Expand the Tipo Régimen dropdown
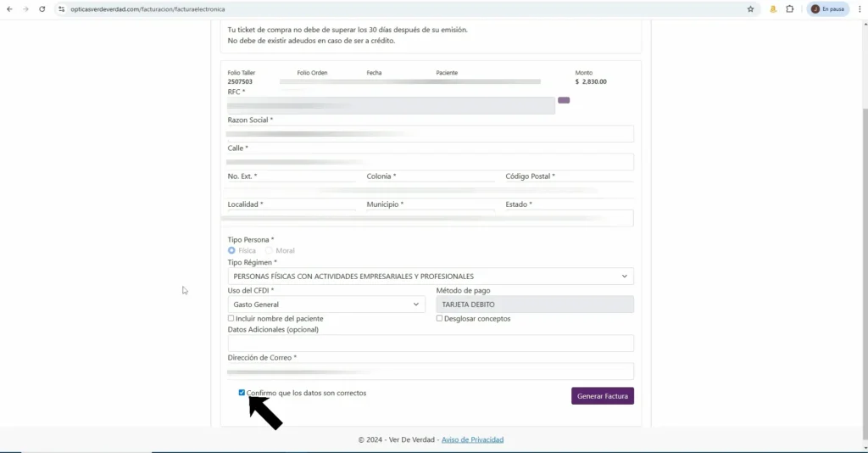Viewport: 868px width, 453px height. coord(431,277)
